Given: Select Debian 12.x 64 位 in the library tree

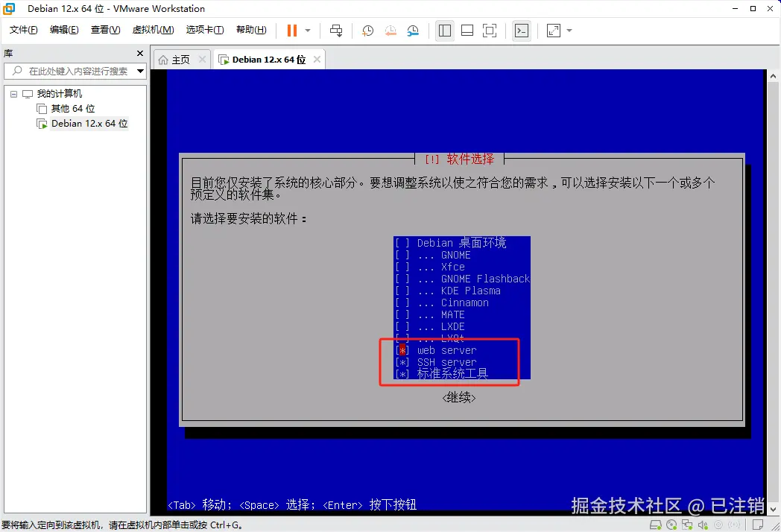Looking at the screenshot, I should click(x=88, y=124).
